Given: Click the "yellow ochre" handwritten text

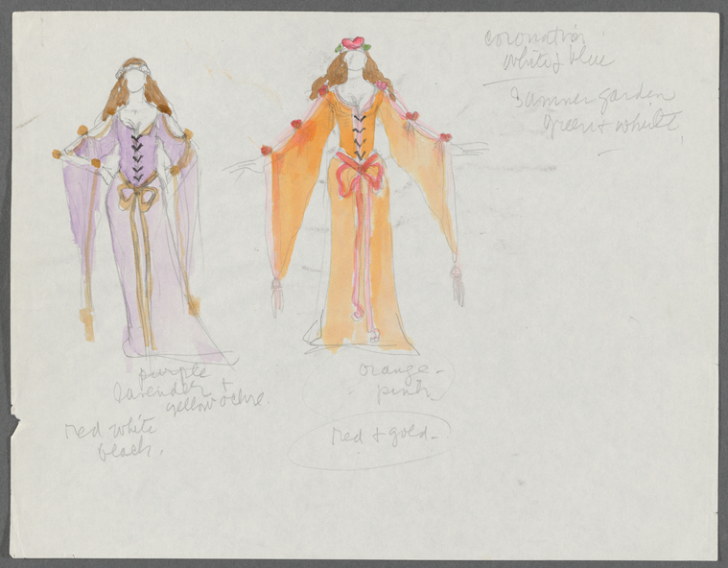Looking at the screenshot, I should coord(216,403).
